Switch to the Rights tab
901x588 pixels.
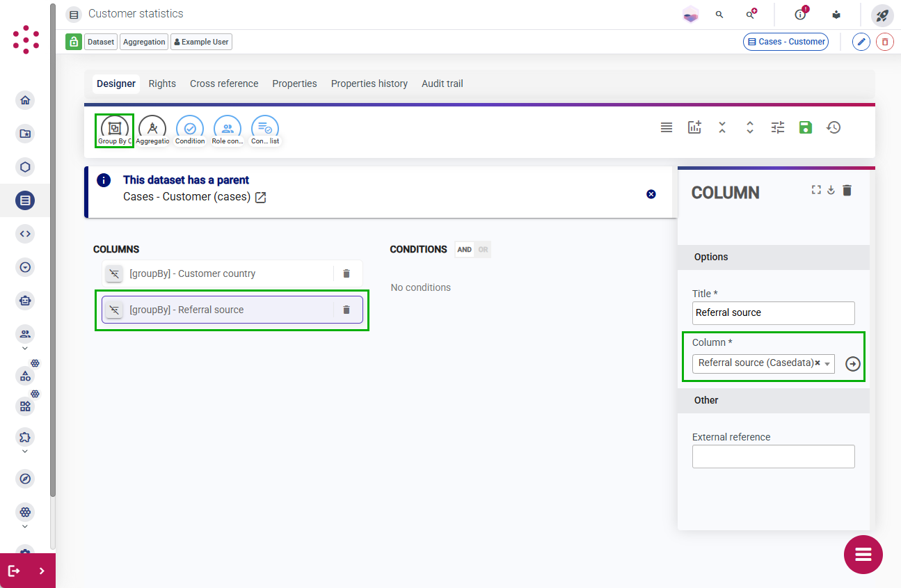pyautogui.click(x=162, y=84)
